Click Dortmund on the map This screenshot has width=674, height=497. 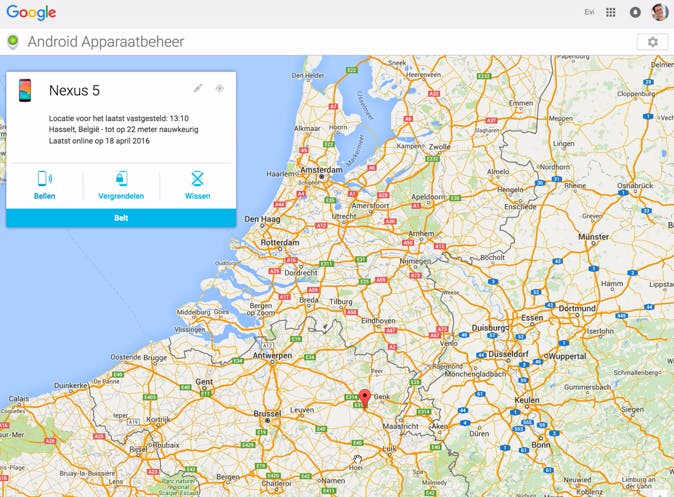pos(577,309)
